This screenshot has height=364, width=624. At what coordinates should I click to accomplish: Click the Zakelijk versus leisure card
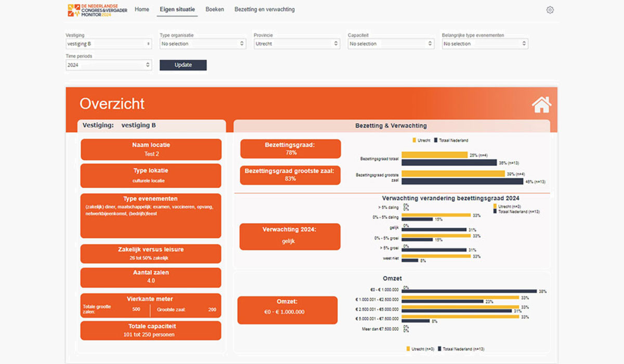click(x=151, y=254)
